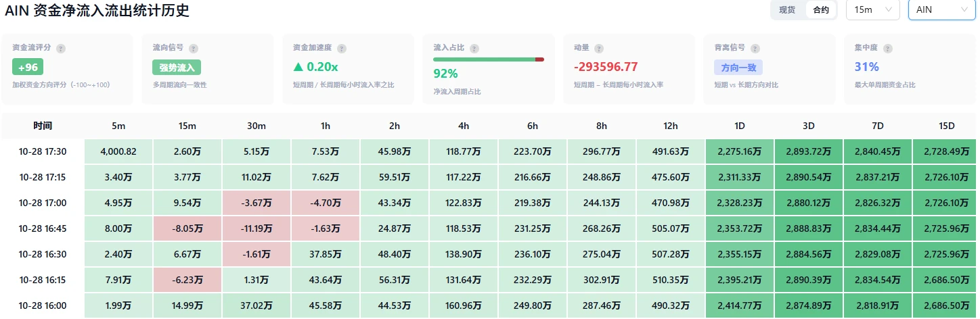Click the 92% inflow ratio value

(445, 74)
